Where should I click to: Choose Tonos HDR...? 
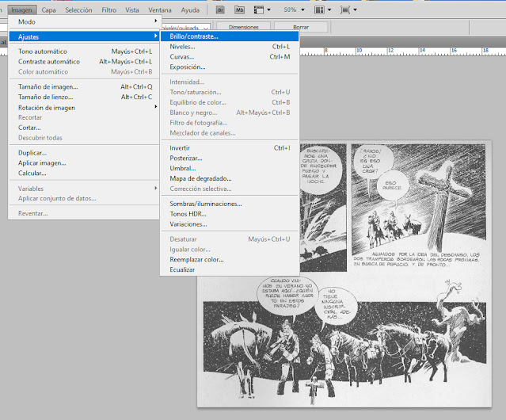(230, 214)
